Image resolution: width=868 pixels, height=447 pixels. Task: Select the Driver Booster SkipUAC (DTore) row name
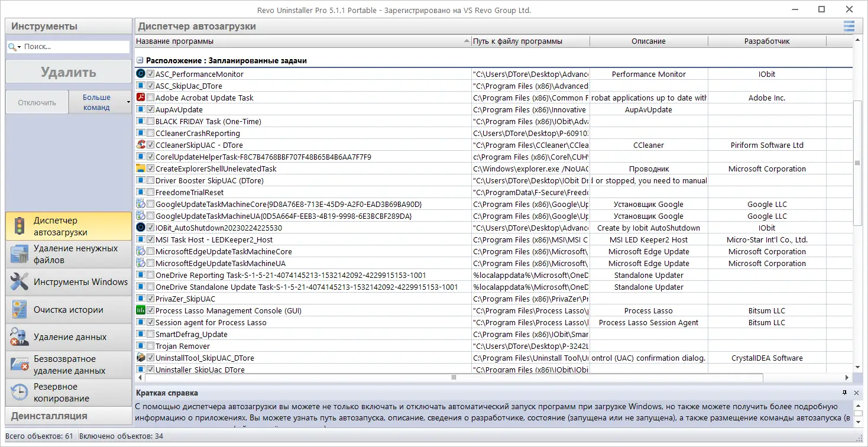(209, 180)
